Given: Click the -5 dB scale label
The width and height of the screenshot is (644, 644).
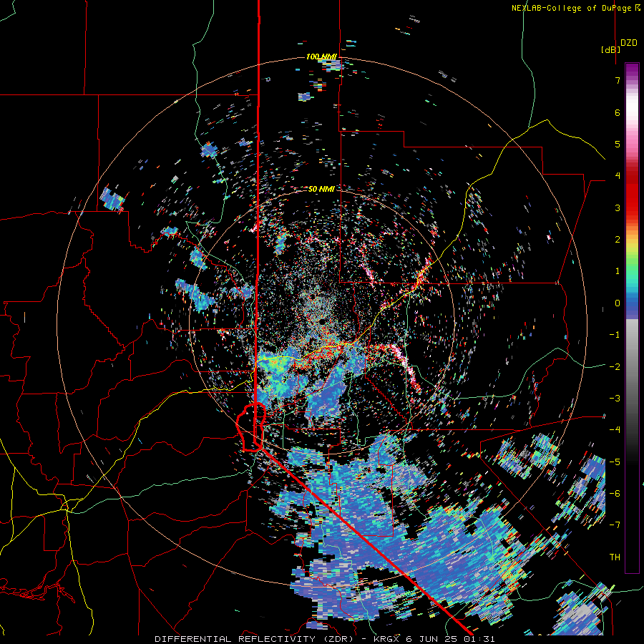Looking at the screenshot, I should [615, 462].
